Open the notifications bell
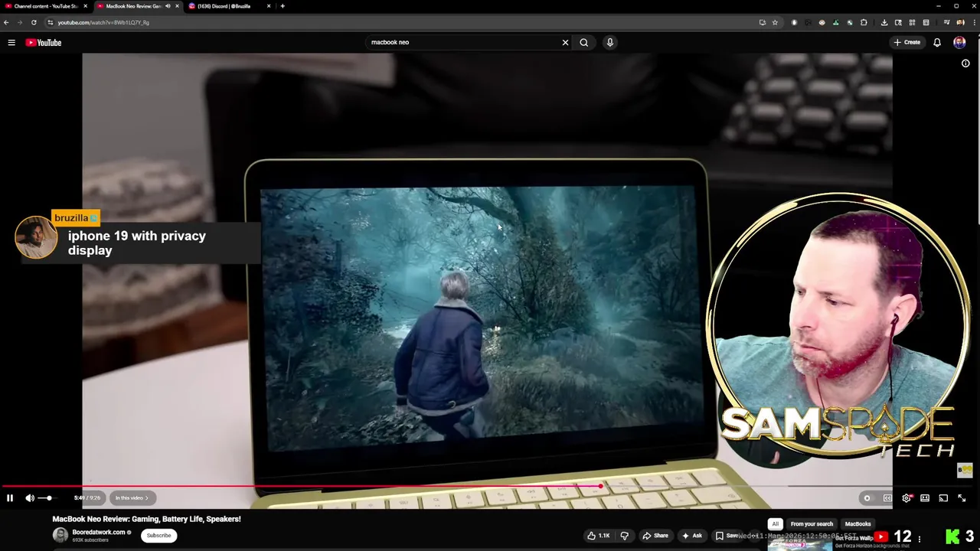The height and width of the screenshot is (551, 980). tap(937, 43)
